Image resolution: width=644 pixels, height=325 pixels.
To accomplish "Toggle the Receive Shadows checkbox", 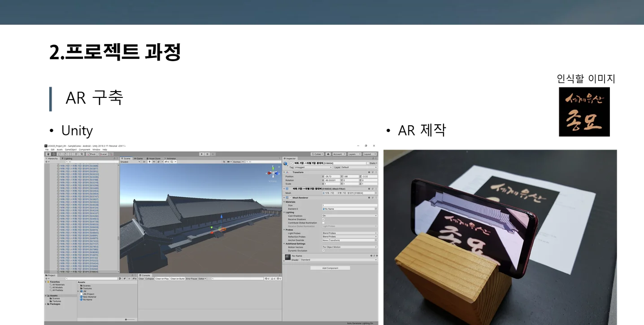I will tap(323, 220).
